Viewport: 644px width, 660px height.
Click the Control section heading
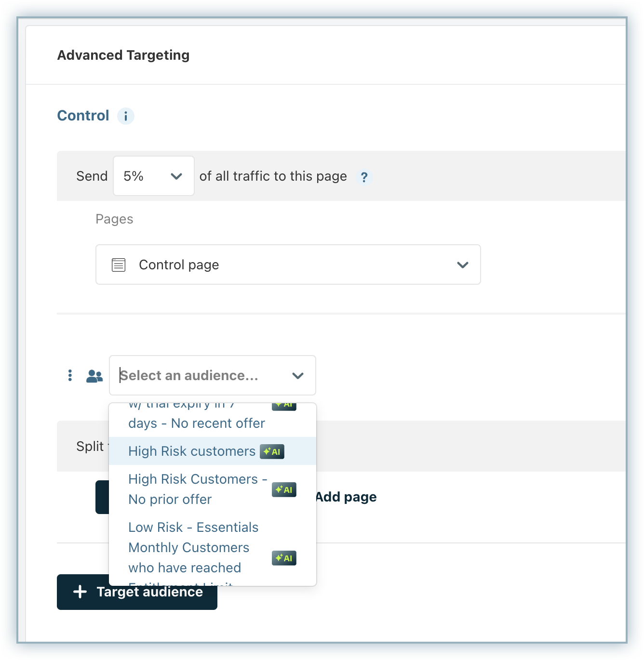coord(83,116)
